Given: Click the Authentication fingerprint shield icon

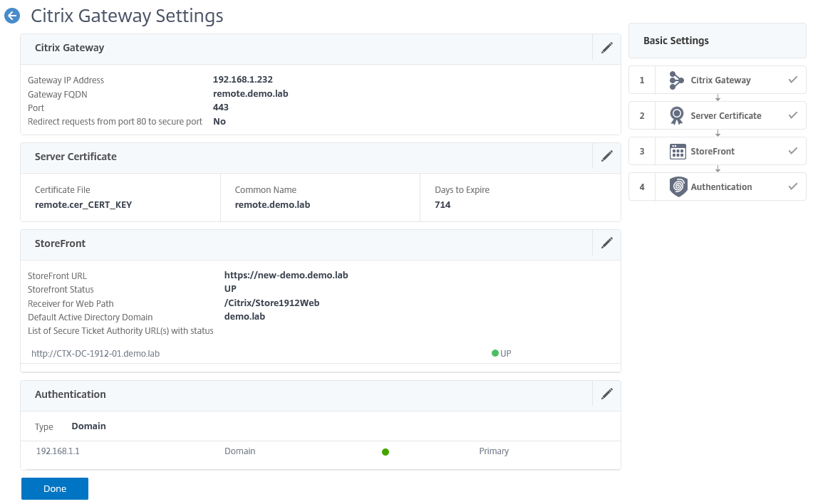Looking at the screenshot, I should [x=678, y=187].
